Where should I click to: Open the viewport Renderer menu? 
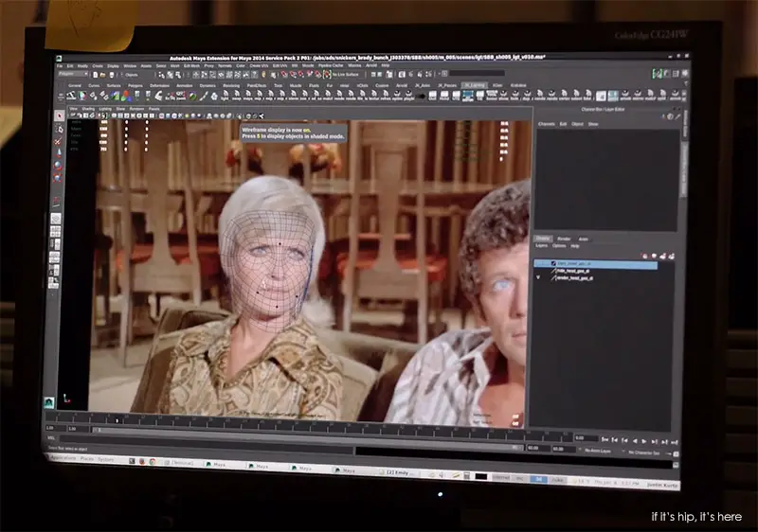136,109
